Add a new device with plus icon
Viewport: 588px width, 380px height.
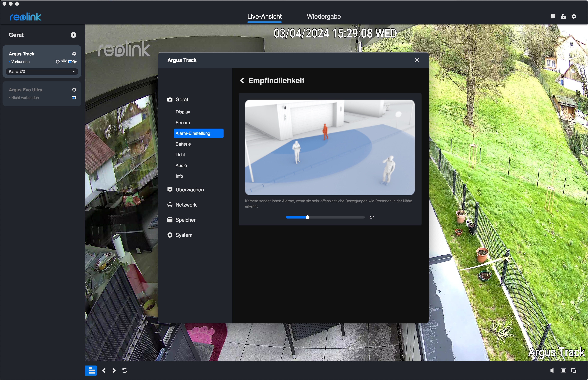(x=73, y=35)
